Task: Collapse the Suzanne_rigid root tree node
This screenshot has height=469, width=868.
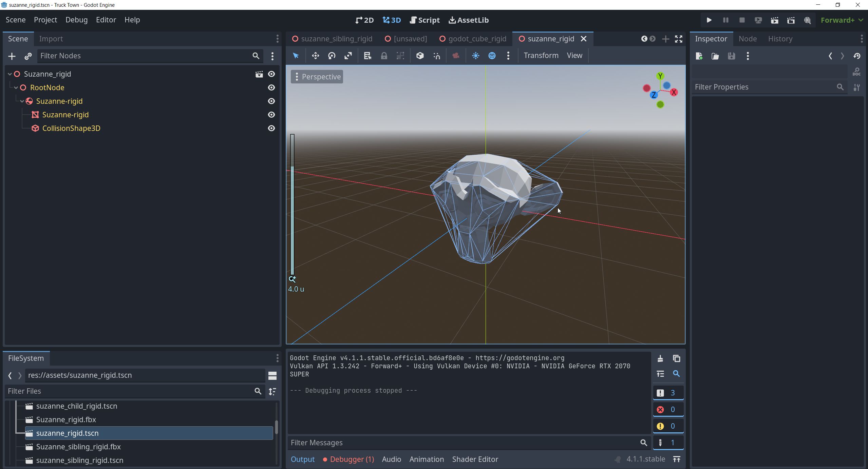Action: (10, 74)
